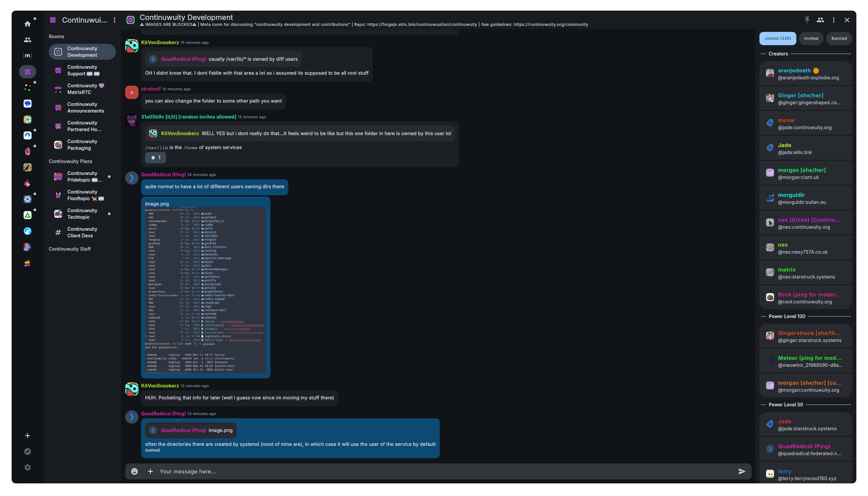
Task: Jump to quoted KitVonSnookerz reply 'WELL YES but'
Action: (300, 133)
